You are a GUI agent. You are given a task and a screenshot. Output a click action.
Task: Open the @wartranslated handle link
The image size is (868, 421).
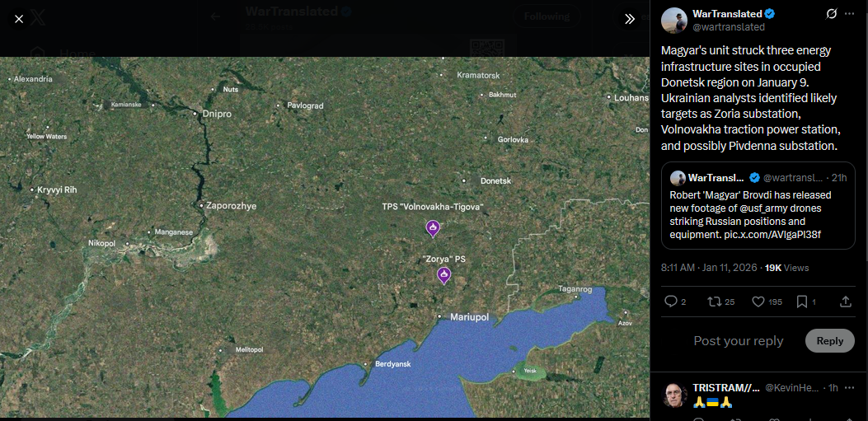729,27
